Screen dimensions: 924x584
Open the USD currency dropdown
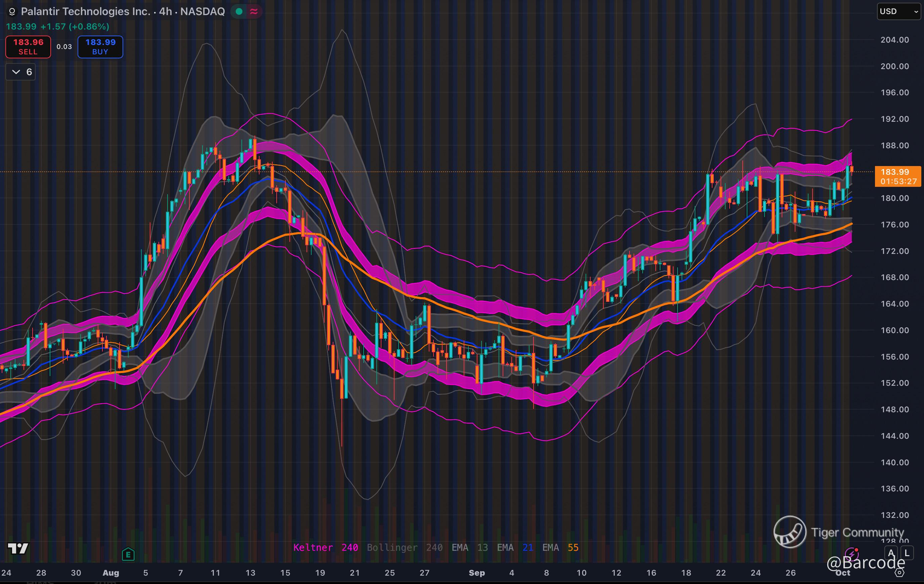pos(899,11)
